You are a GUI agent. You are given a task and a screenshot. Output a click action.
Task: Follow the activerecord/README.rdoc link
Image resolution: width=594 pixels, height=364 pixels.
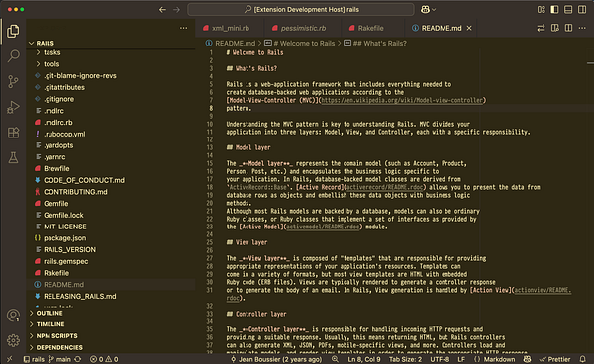tap(385, 187)
